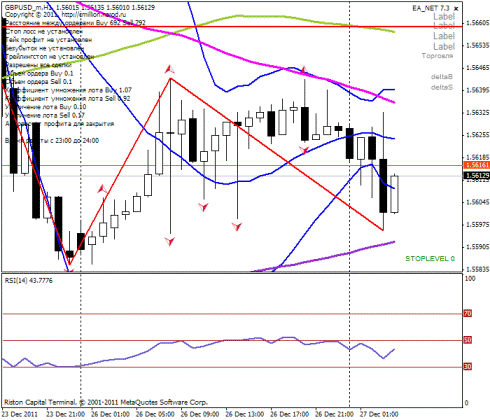Click the GBPUSD_m,H1 chart title
This screenshot has height=420, width=490.
pyautogui.click(x=29, y=7)
